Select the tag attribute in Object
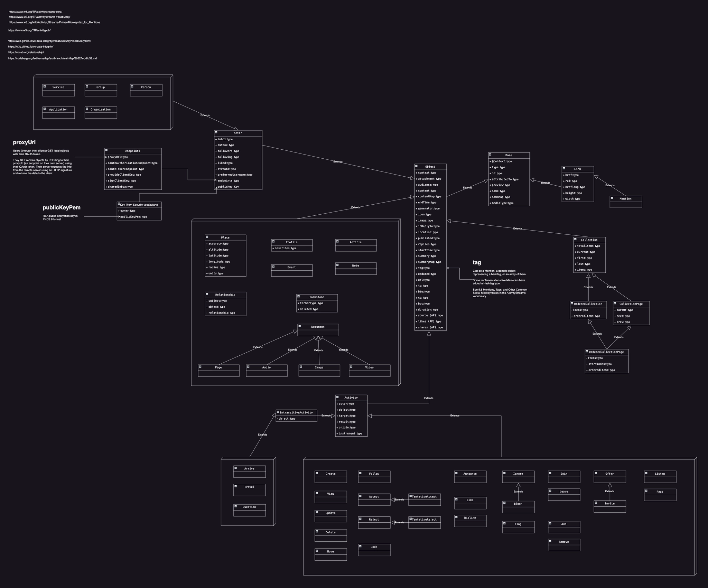 coord(430,268)
